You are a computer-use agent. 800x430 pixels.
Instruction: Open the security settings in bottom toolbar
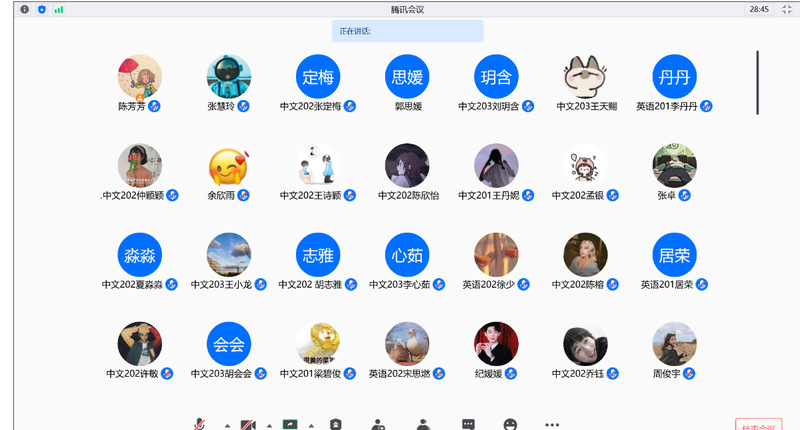pyautogui.click(x=335, y=424)
